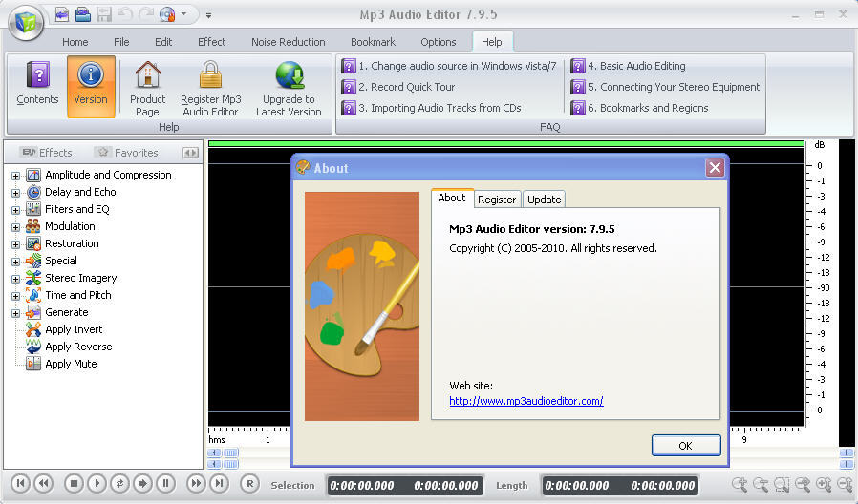Click the stop playback button
This screenshot has width=858, height=504.
(74, 483)
